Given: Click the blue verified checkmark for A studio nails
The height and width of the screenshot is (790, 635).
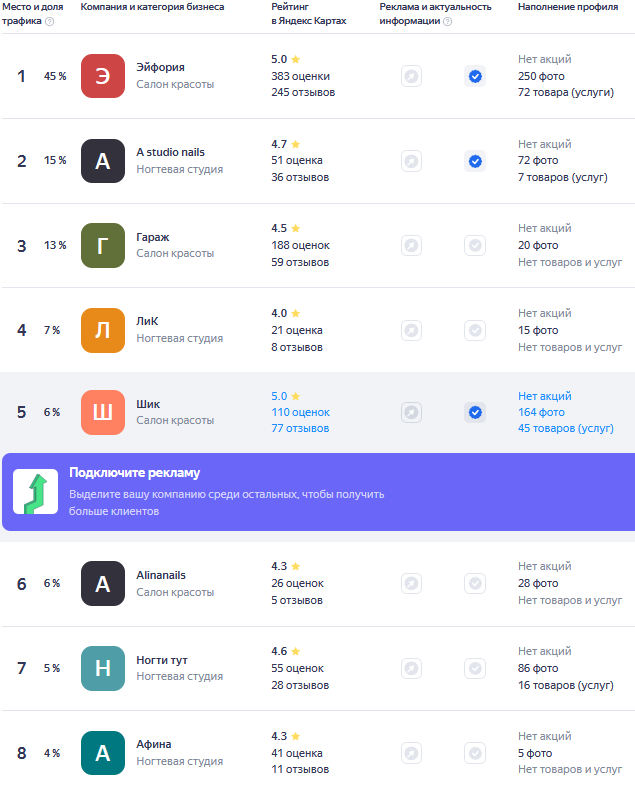Looking at the screenshot, I should coord(475,161).
